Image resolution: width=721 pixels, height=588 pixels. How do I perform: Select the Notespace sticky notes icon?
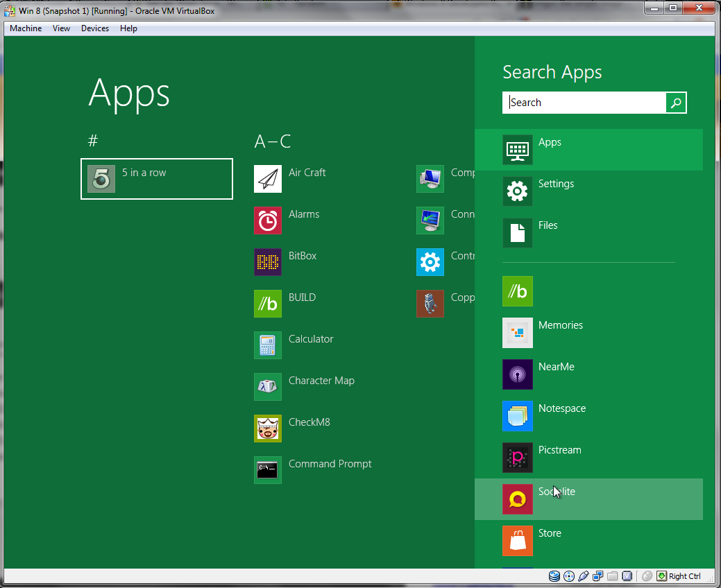point(517,416)
